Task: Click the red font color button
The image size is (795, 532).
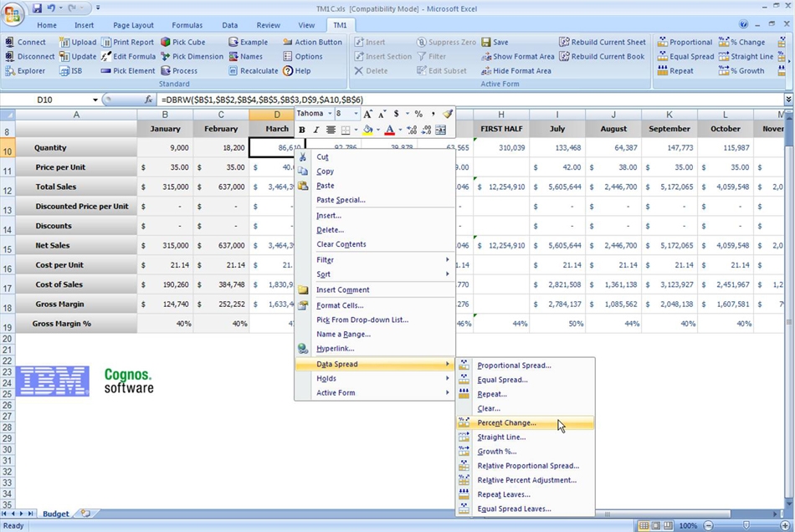Action: coord(389,130)
